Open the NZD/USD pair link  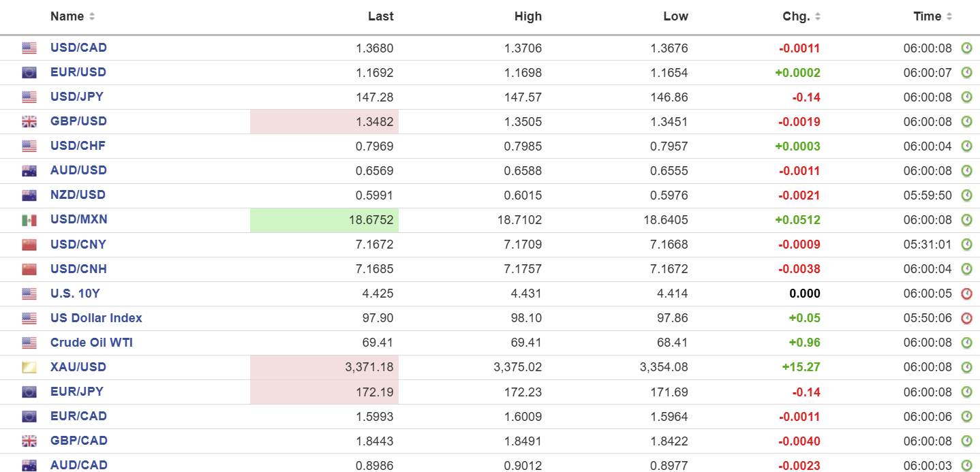78,195
